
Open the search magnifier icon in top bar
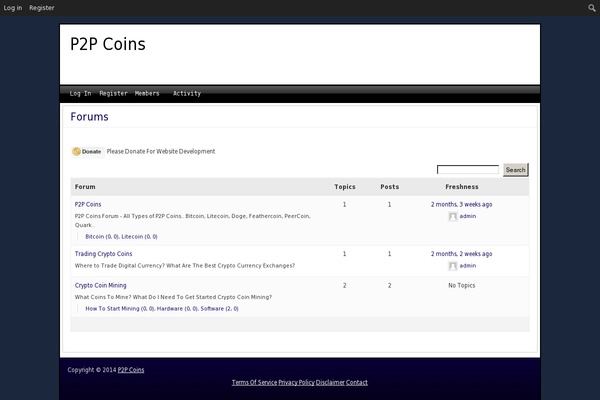pos(592,8)
